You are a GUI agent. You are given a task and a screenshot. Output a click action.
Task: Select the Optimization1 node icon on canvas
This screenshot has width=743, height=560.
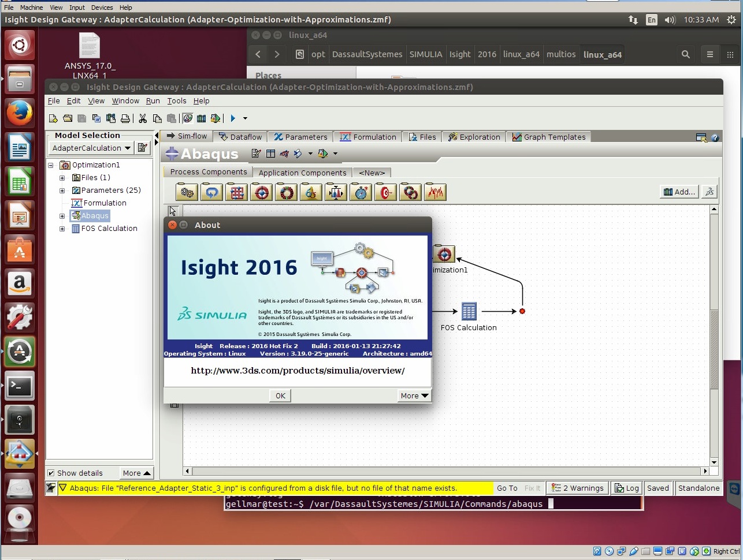[444, 253]
